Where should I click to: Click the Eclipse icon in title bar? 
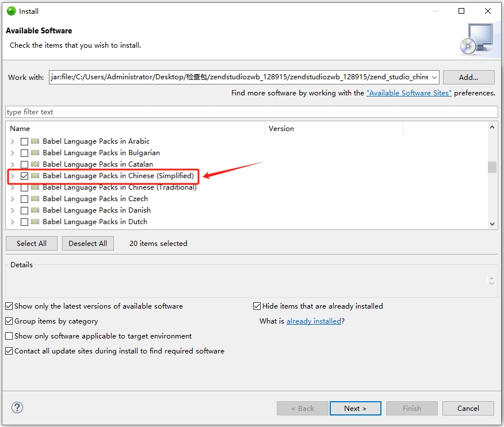(x=11, y=11)
